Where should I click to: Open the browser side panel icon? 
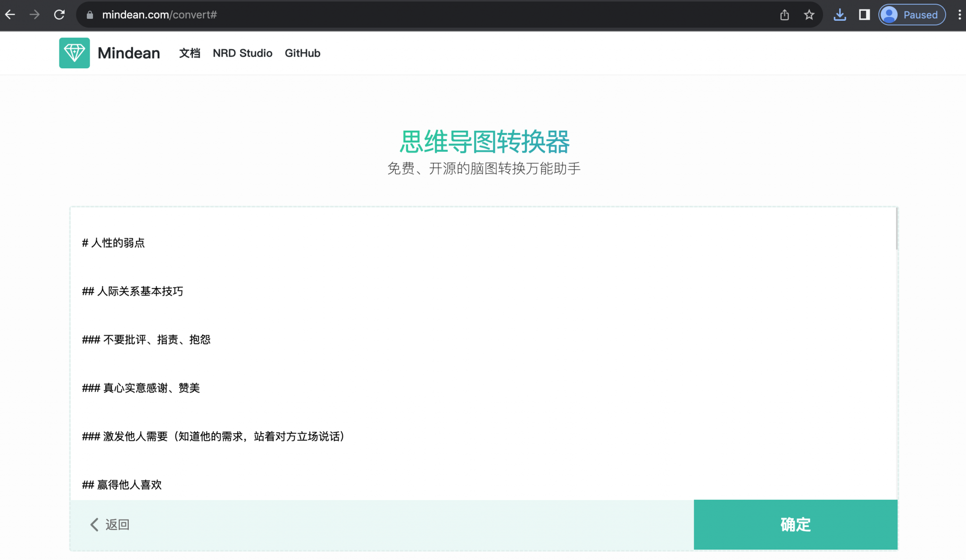pos(864,15)
